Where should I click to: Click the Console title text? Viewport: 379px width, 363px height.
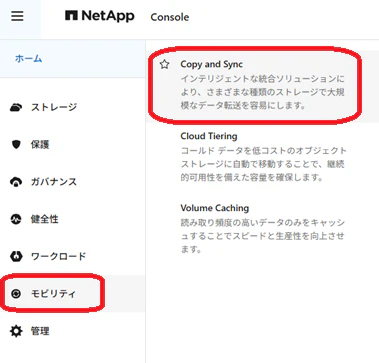(x=170, y=17)
